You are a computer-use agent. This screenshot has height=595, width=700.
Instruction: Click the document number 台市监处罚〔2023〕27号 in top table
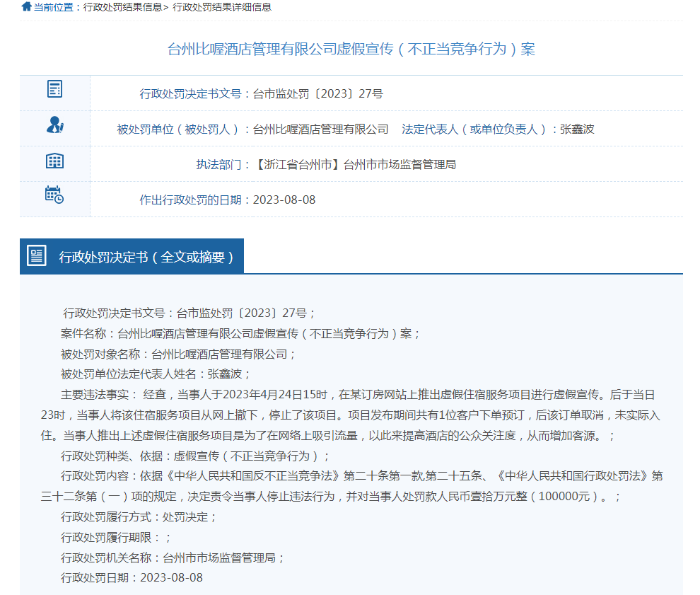point(317,93)
